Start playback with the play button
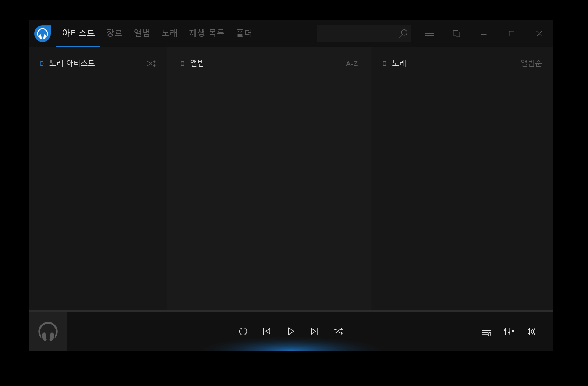This screenshot has height=386, width=588. pyautogui.click(x=291, y=331)
